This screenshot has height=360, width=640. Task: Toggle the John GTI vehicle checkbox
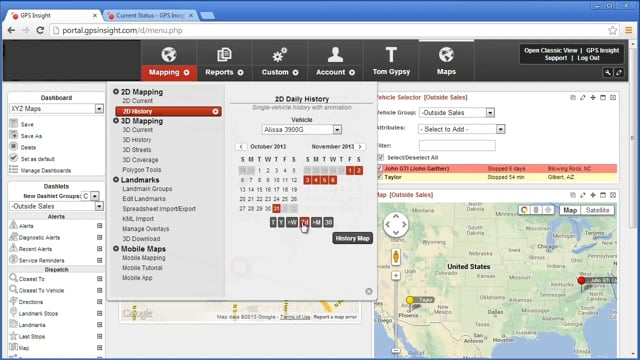coord(380,168)
